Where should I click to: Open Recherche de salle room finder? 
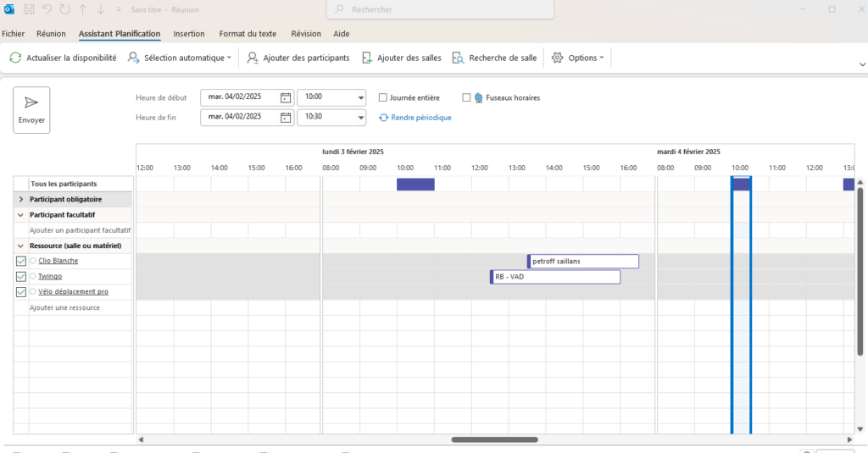coord(495,58)
